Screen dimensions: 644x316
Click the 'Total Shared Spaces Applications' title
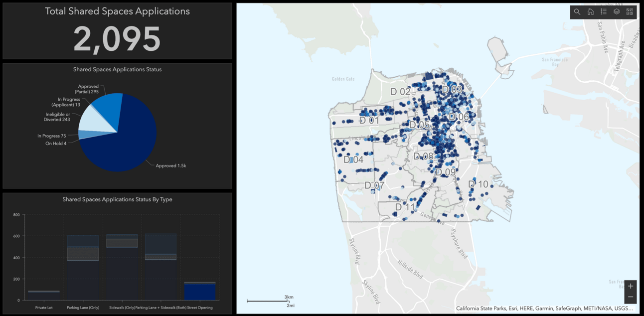[x=117, y=11]
